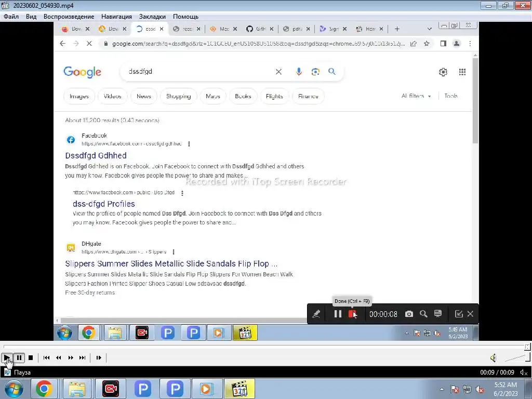
Task: Open the Вид menu
Action: [x=31, y=16]
